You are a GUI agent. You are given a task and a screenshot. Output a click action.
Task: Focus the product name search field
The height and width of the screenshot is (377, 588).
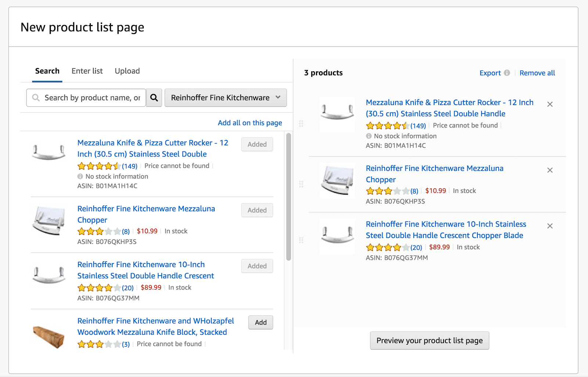pos(92,98)
